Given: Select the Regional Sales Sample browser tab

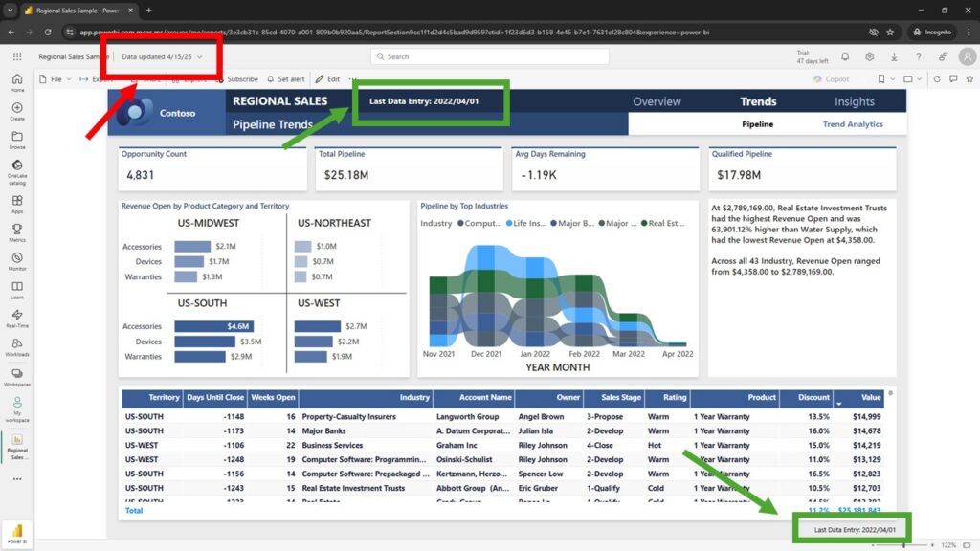Looking at the screenshot, I should (78, 11).
